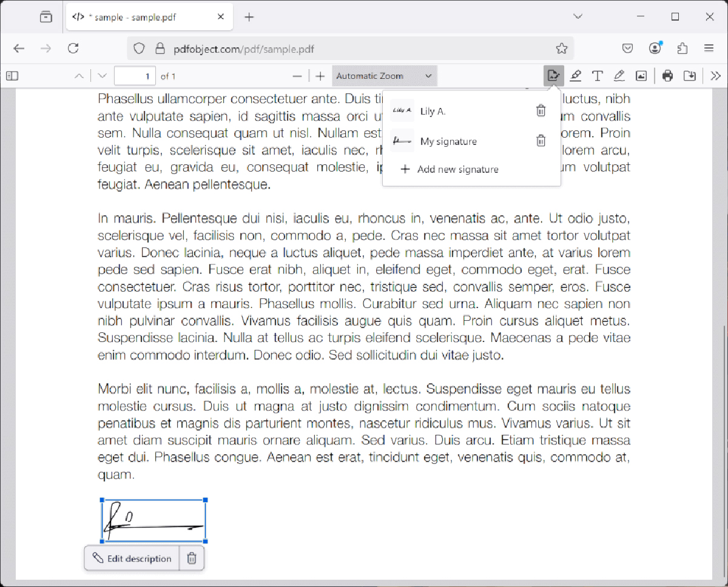The height and width of the screenshot is (587, 728).
Task: Open the Automatic Zoom dropdown
Action: [x=384, y=75]
